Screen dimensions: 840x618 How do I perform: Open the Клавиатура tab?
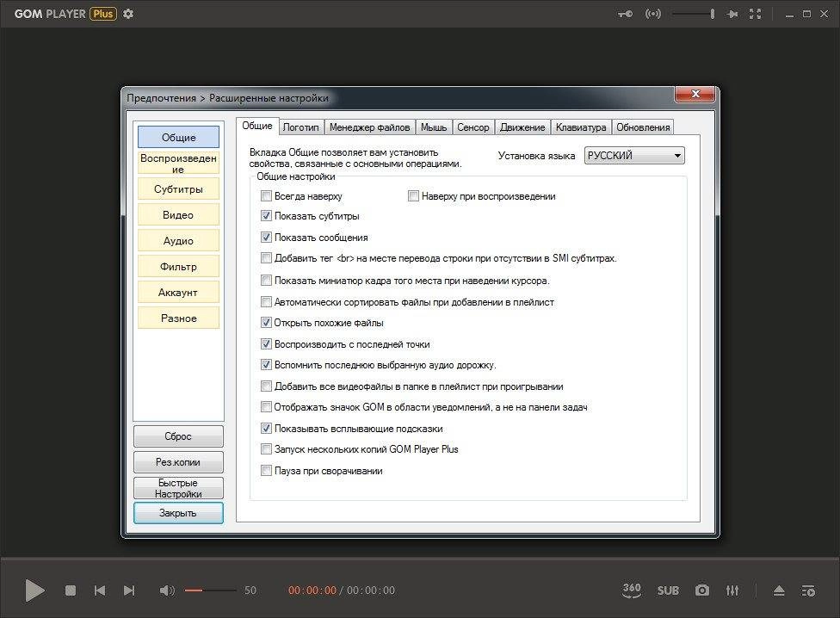(x=581, y=127)
